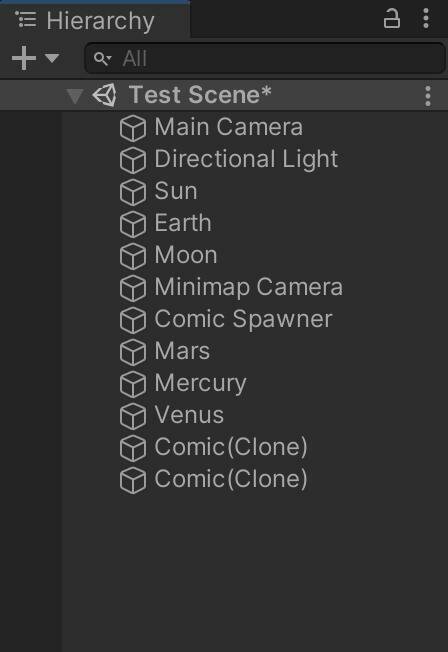Focus the Hierarchy search field showing All
Screen dimensions: 448x652
265,58
